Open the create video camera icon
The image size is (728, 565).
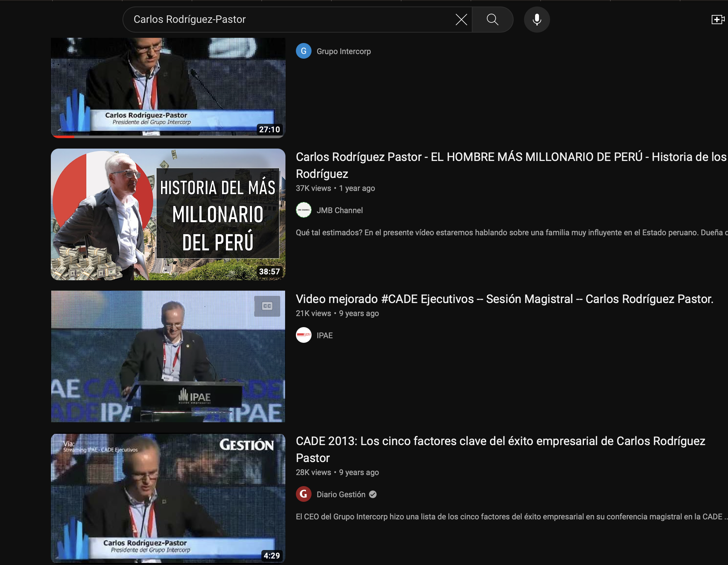[718, 20]
